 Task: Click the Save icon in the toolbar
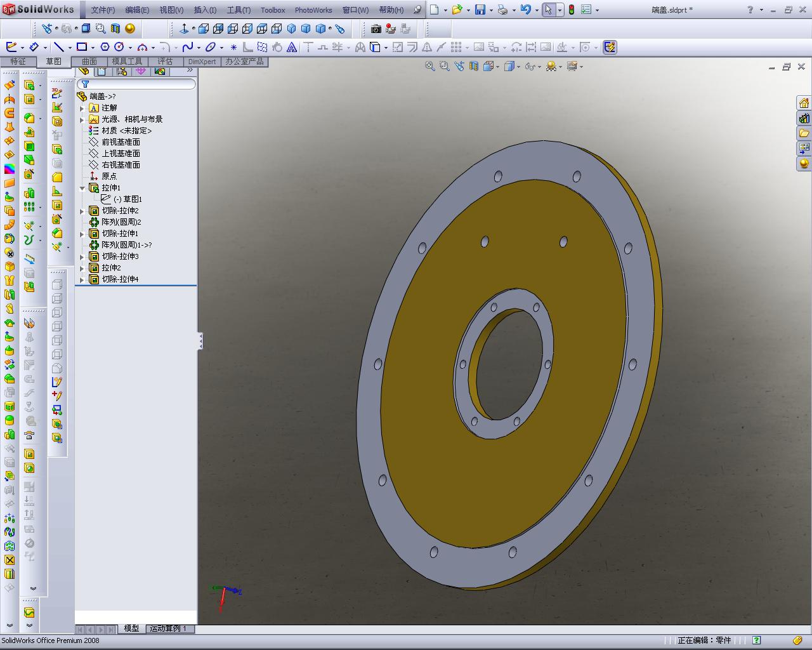coord(480,10)
